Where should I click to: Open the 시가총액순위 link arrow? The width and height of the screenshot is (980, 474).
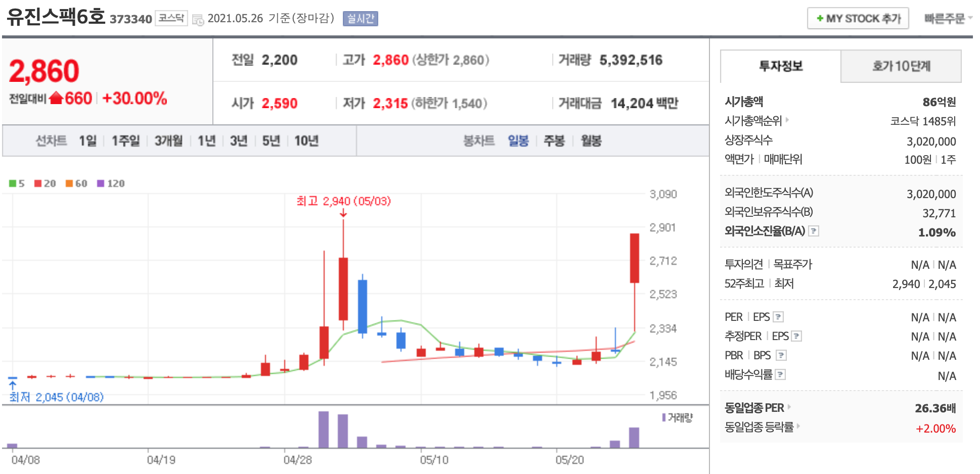coord(787,120)
